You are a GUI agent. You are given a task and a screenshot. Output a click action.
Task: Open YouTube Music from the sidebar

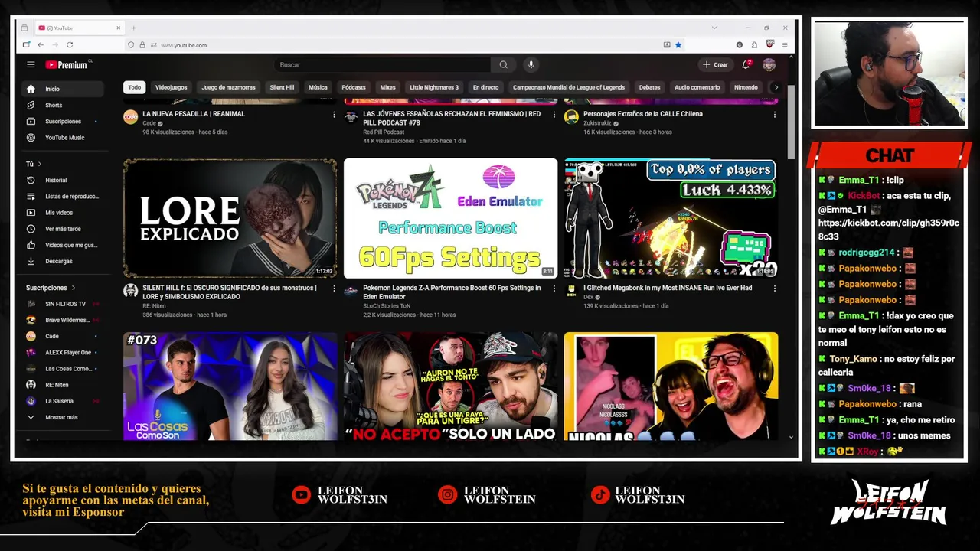click(64, 138)
